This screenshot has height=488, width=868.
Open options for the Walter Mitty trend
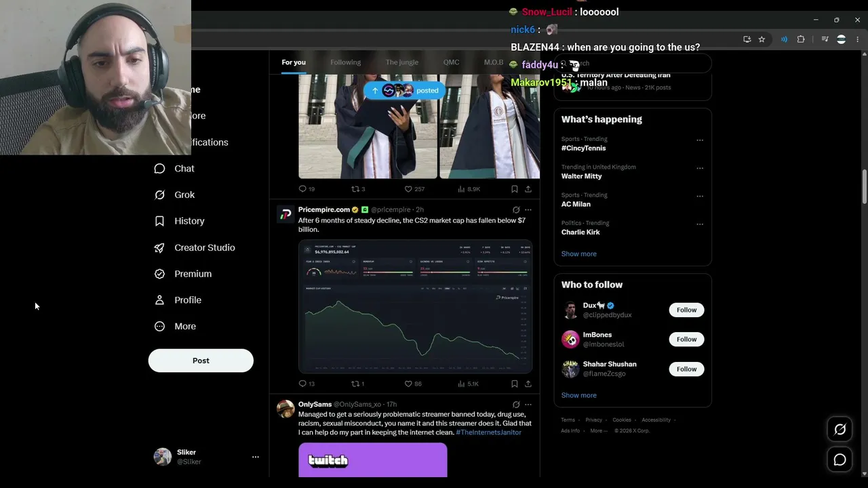pos(700,168)
